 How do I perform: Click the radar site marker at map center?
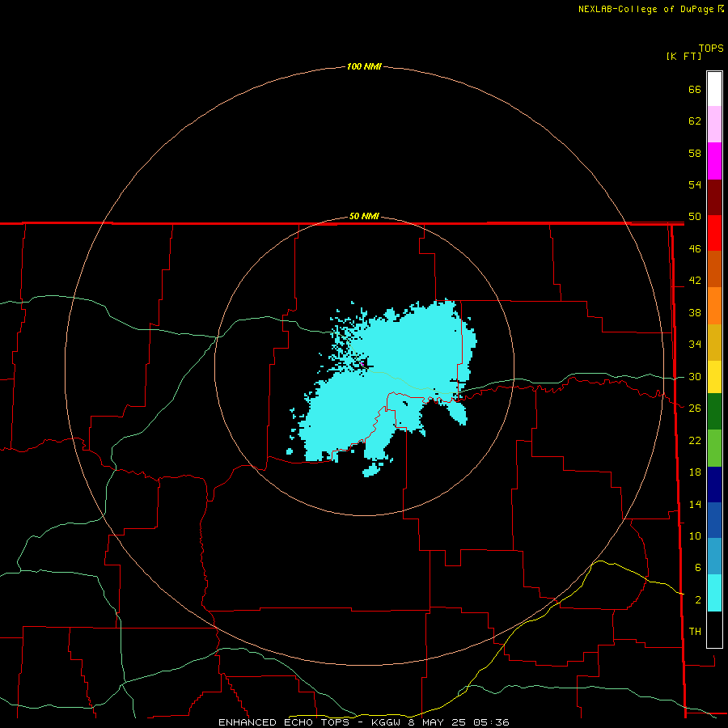pos(362,365)
